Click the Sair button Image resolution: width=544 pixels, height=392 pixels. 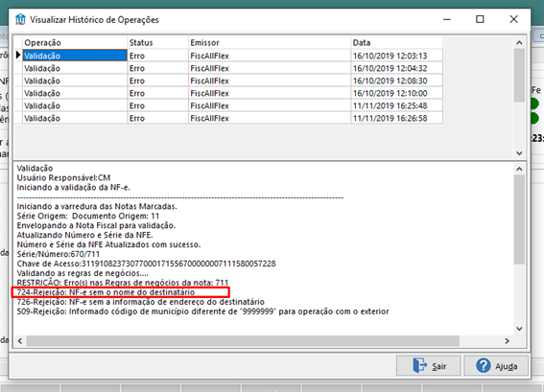(429, 366)
